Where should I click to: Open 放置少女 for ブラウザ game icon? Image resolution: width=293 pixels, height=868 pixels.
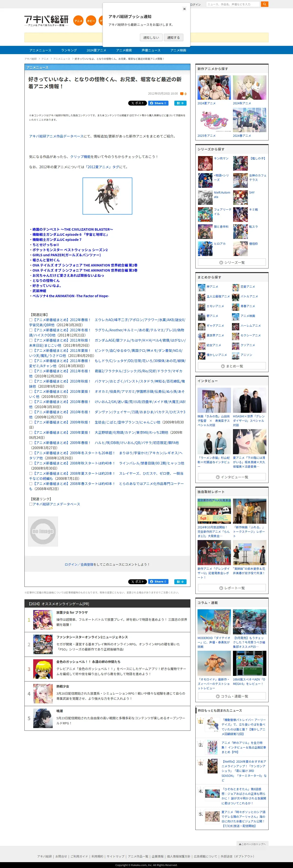43,620
